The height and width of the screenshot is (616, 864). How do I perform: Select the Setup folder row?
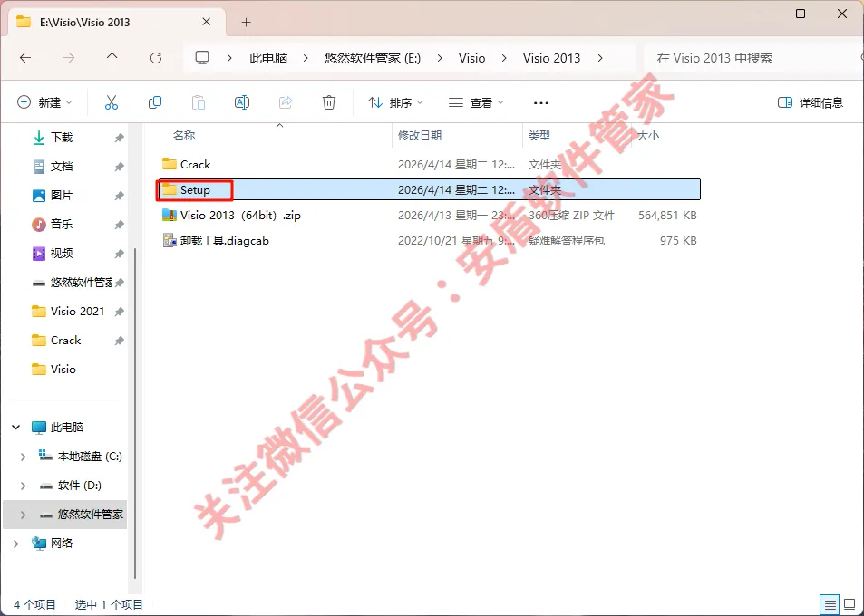(429, 189)
